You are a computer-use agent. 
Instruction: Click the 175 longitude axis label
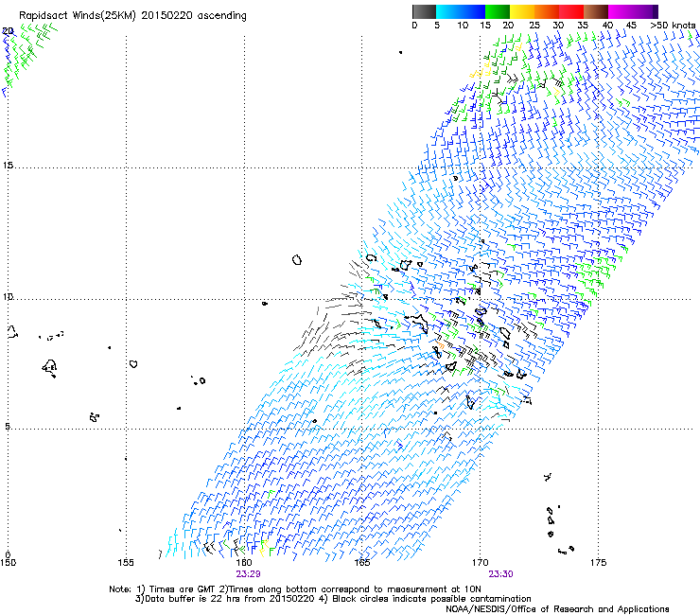coord(598,562)
